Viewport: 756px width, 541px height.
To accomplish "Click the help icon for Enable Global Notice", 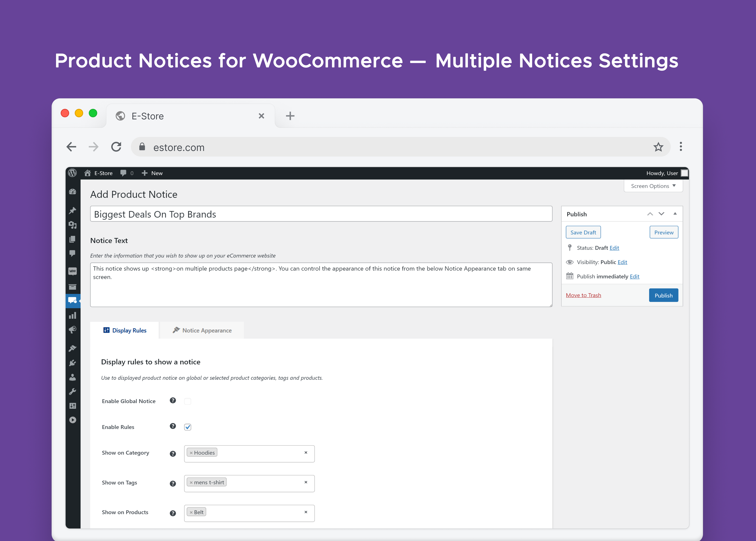I will tap(173, 400).
